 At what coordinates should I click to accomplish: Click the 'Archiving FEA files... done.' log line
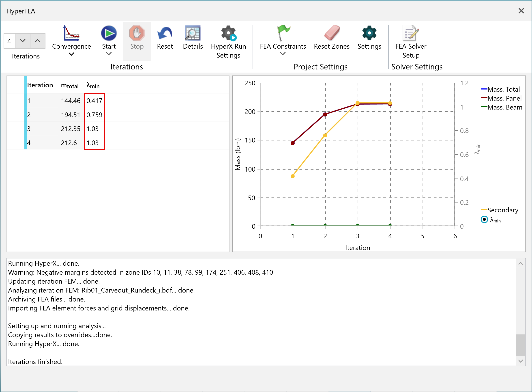point(47,299)
